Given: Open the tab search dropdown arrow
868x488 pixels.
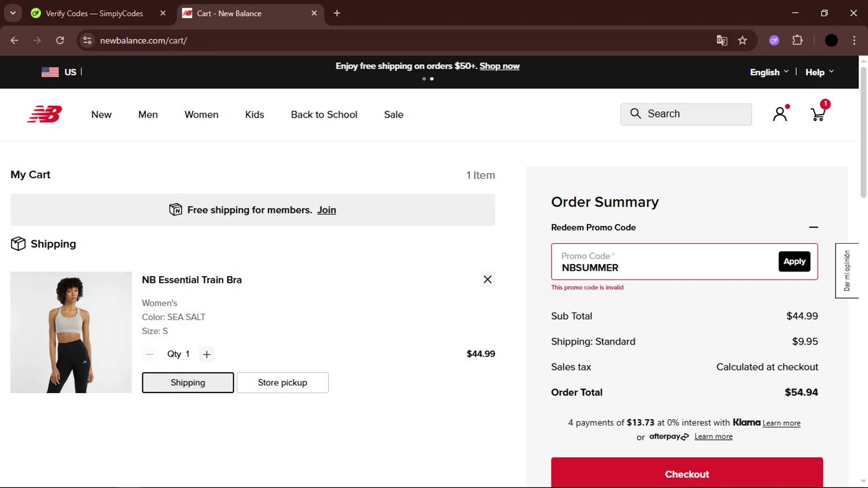Looking at the screenshot, I should click(x=13, y=13).
